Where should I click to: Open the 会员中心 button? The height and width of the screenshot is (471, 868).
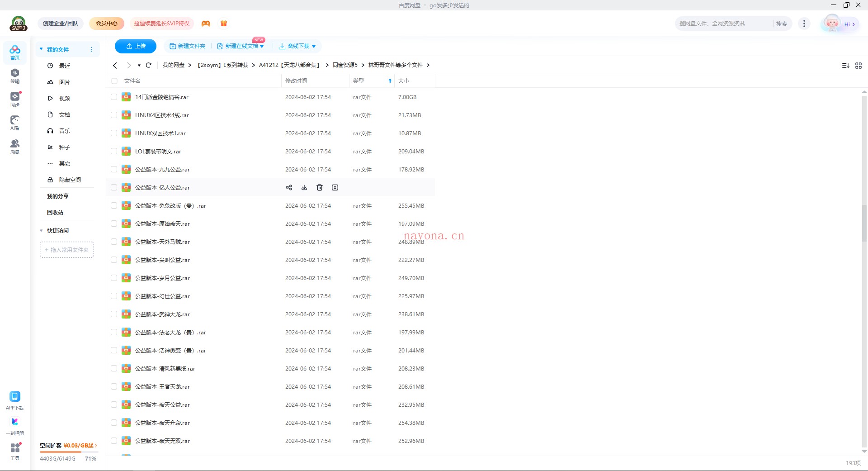[107, 24]
